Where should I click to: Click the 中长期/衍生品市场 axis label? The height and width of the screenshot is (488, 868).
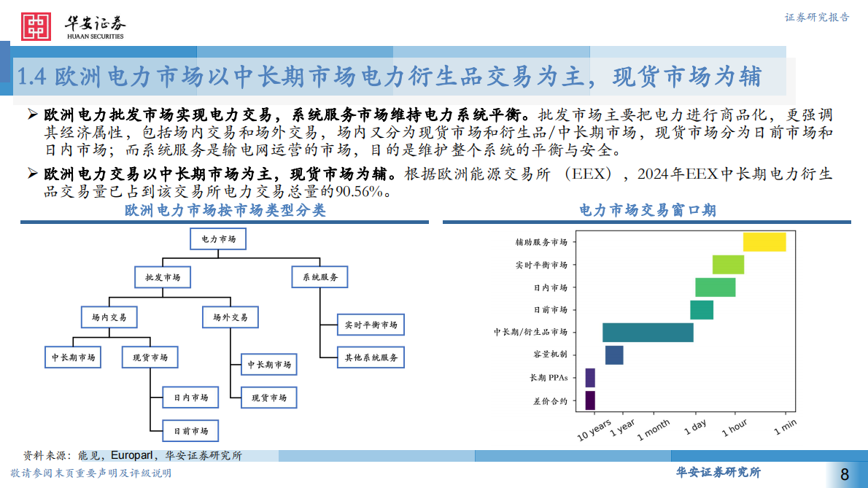(x=530, y=332)
